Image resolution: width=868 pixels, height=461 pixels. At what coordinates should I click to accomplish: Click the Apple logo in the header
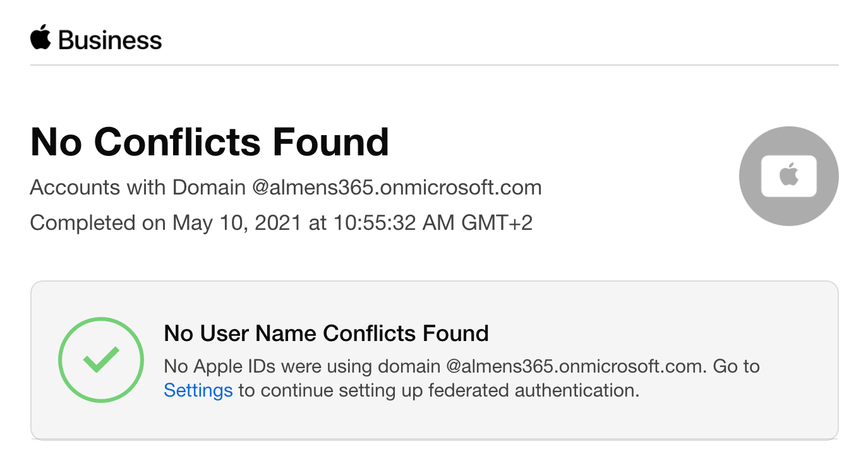click(x=40, y=38)
